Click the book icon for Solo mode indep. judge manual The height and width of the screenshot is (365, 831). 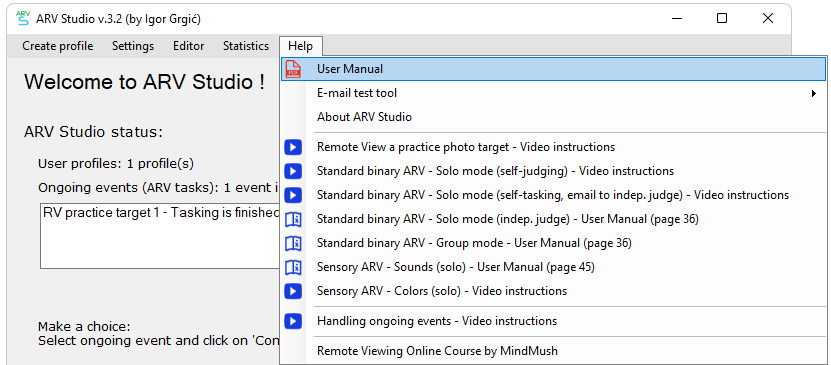[293, 219]
